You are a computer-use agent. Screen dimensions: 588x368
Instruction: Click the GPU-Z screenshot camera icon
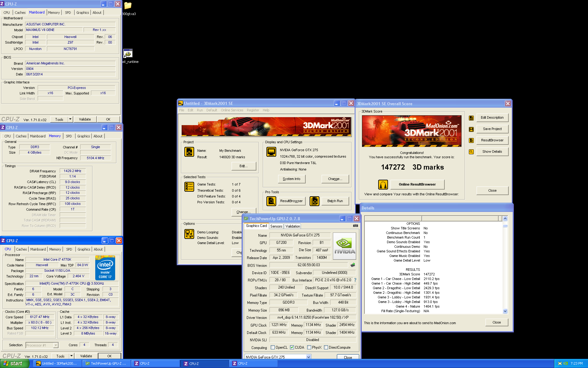click(355, 226)
